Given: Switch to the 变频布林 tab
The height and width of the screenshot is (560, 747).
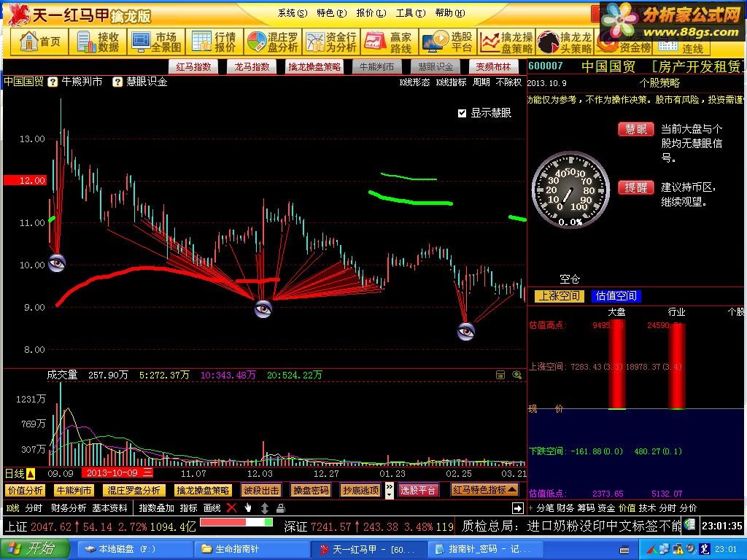Looking at the screenshot, I should click(x=494, y=66).
